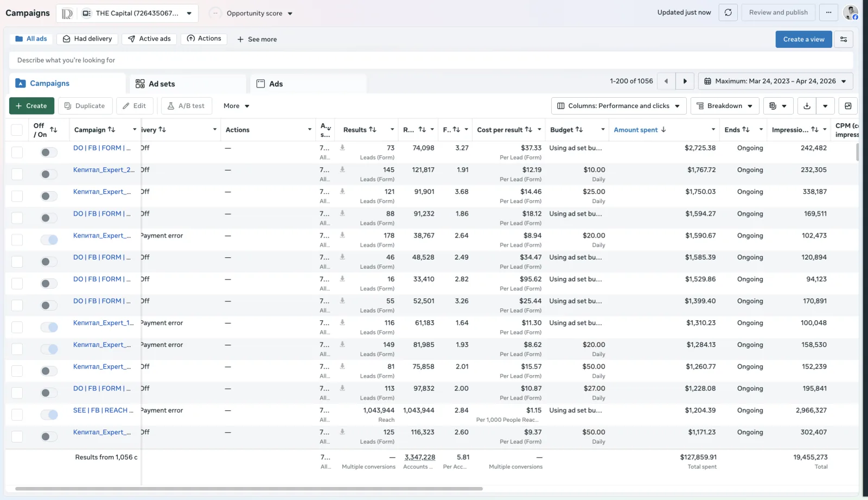Open the view settings sliders icon

click(844, 39)
